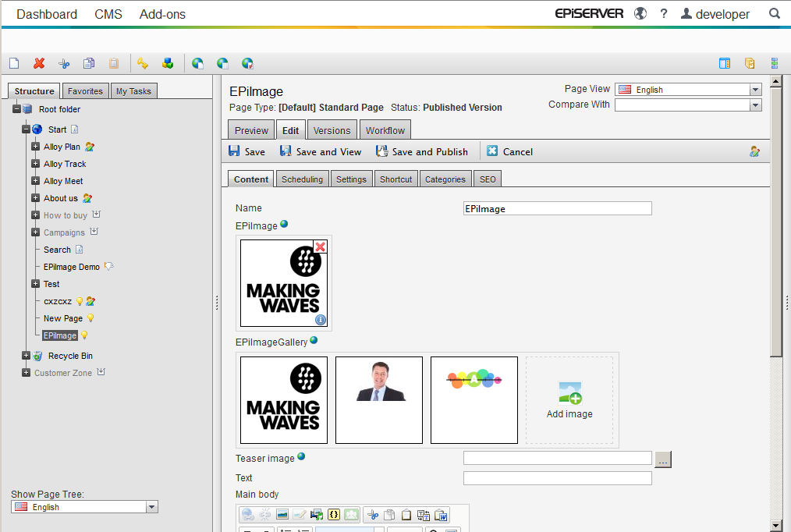
Task: Click Save and Publish button
Action: click(x=422, y=152)
